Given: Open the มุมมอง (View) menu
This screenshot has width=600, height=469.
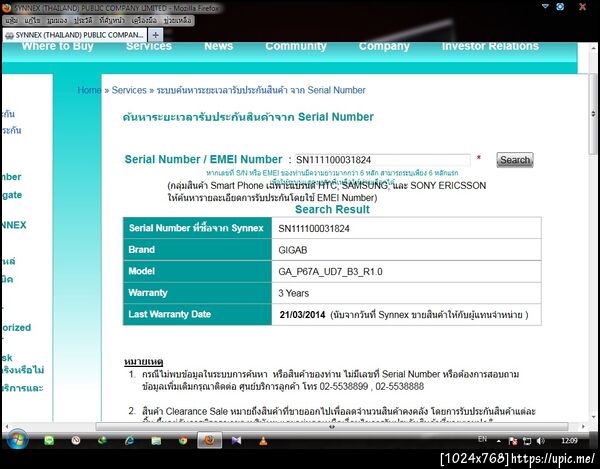Looking at the screenshot, I should pyautogui.click(x=57, y=20).
